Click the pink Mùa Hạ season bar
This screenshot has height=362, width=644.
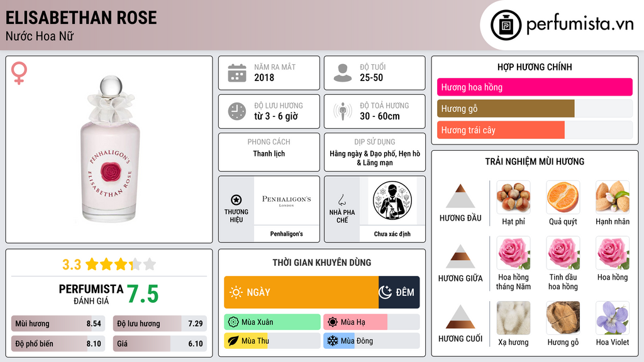pyautogui.click(x=355, y=322)
